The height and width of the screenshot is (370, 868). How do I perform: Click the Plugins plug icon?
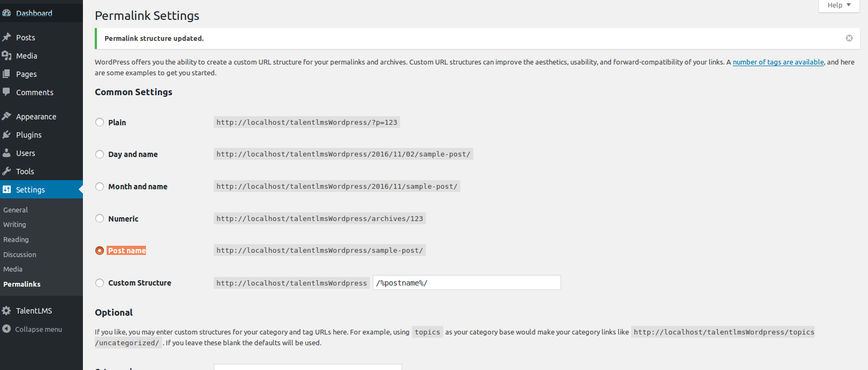pyautogui.click(x=6, y=134)
